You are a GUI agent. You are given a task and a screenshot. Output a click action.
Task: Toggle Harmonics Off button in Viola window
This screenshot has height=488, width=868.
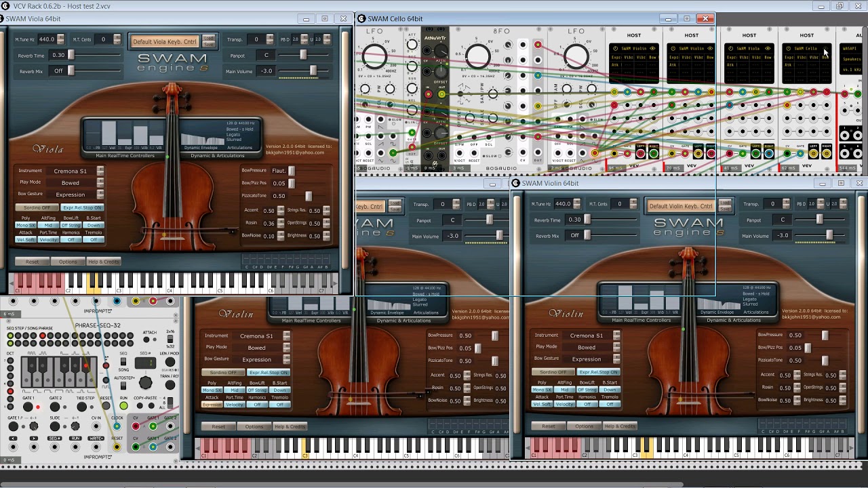pyautogui.click(x=71, y=239)
